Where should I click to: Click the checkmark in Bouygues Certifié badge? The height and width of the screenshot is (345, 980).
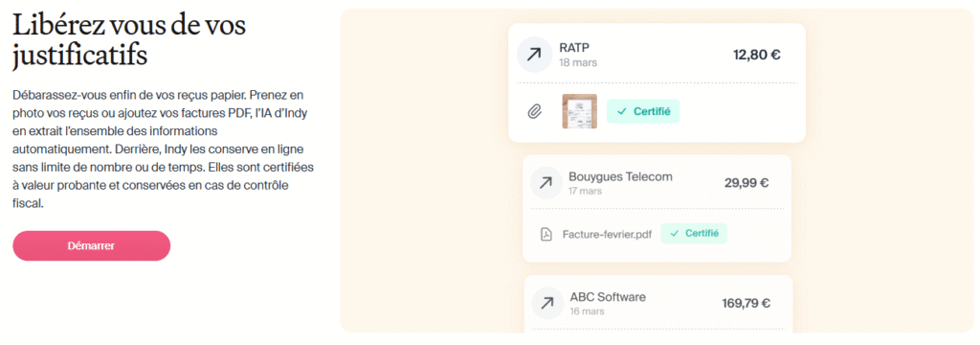tap(675, 234)
